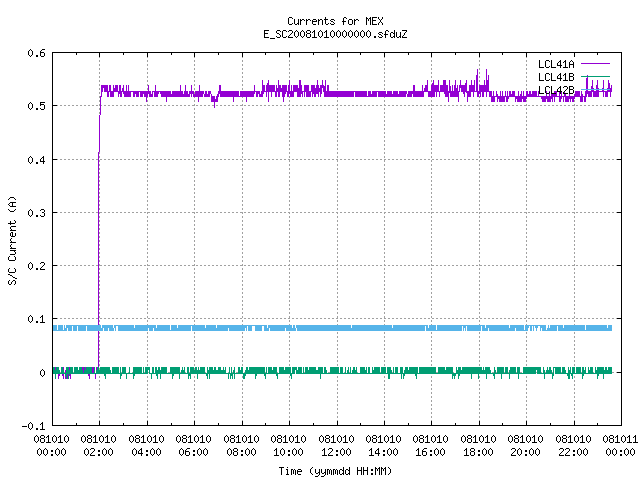
Task: Click the purple LCL41A legend line sample
Action: pyautogui.click(x=595, y=64)
